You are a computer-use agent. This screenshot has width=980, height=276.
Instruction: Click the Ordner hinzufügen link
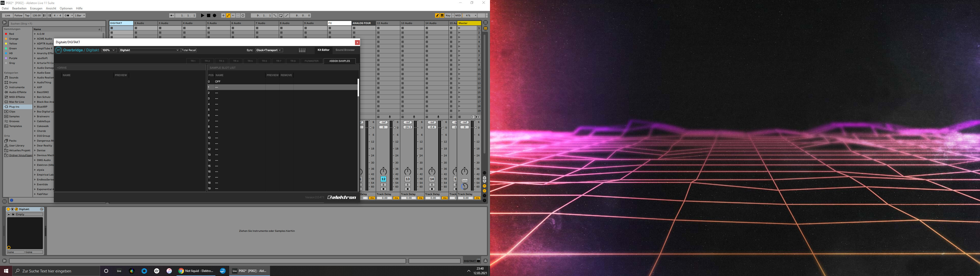click(x=20, y=156)
